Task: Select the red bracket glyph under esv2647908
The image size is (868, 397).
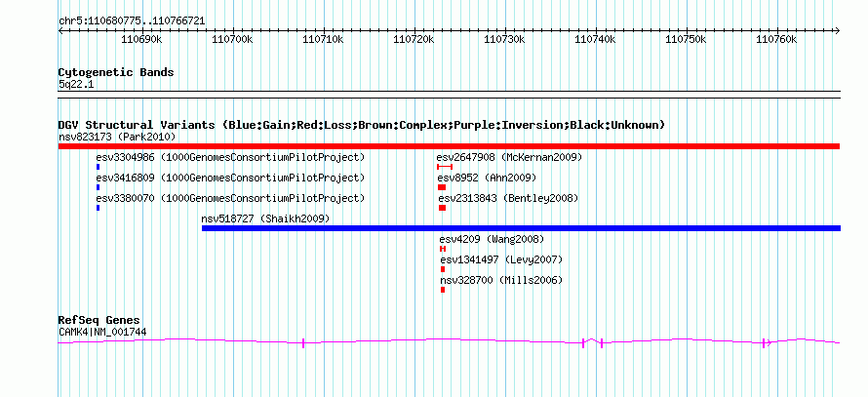Action: pos(445,167)
